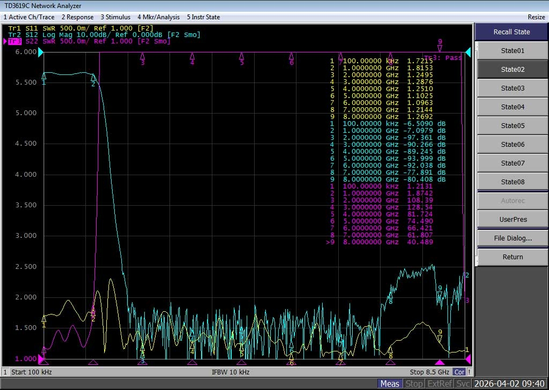Recall State07

click(x=512, y=163)
